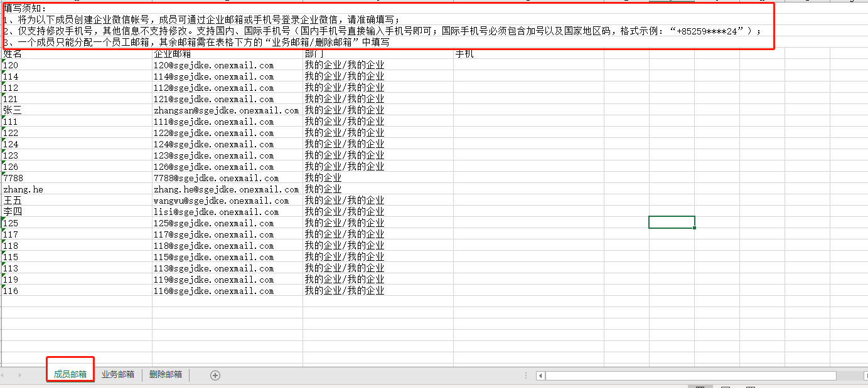Select the 企业邮箱 header cell
This screenshot has height=388, width=868.
[226, 55]
